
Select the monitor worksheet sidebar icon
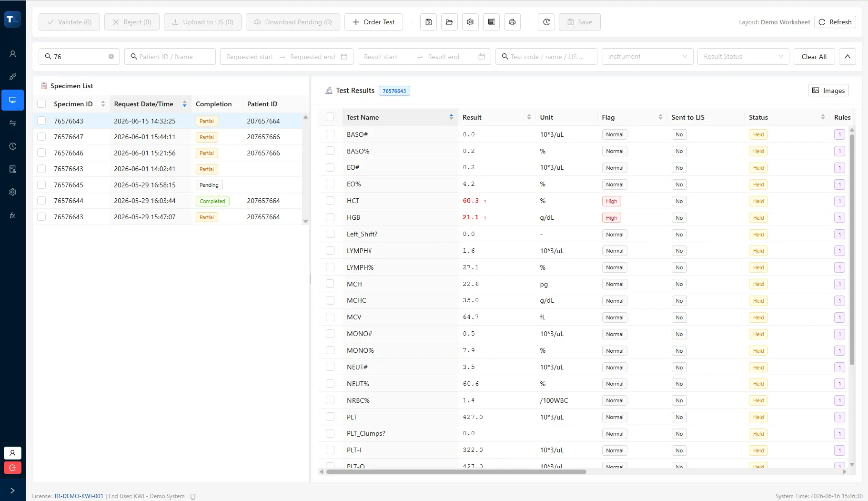(x=13, y=100)
